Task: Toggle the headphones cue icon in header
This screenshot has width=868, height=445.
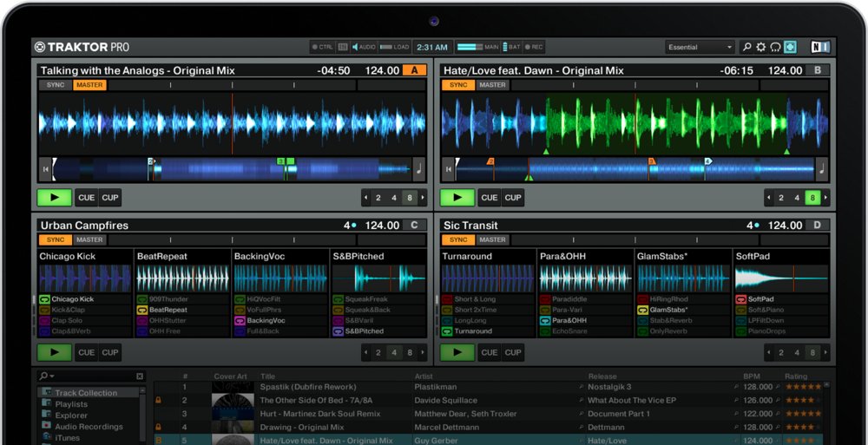Action: tap(775, 47)
